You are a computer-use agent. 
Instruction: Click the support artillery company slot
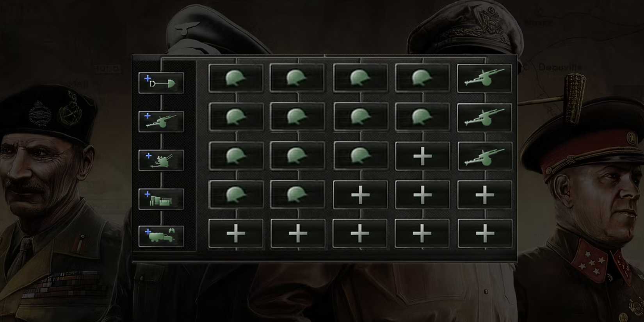(161, 121)
